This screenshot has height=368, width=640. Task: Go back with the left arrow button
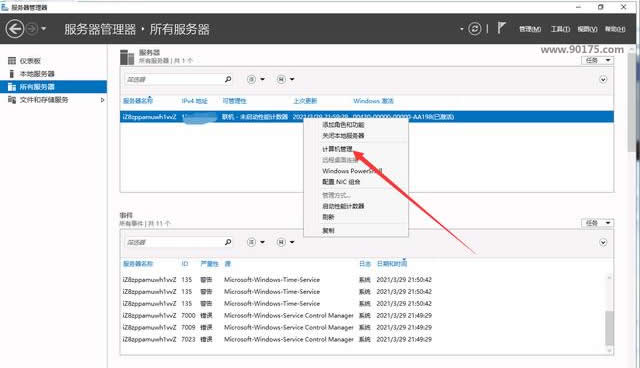(15, 29)
